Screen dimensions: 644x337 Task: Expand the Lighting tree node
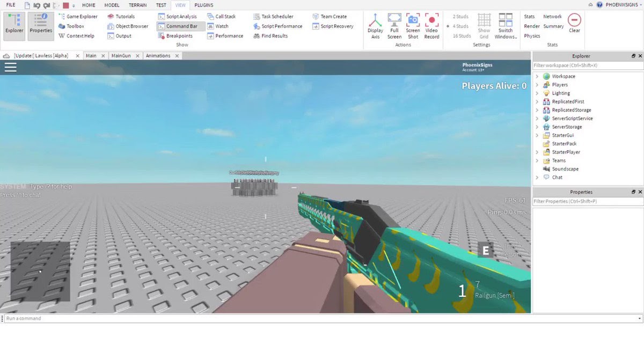(x=537, y=93)
